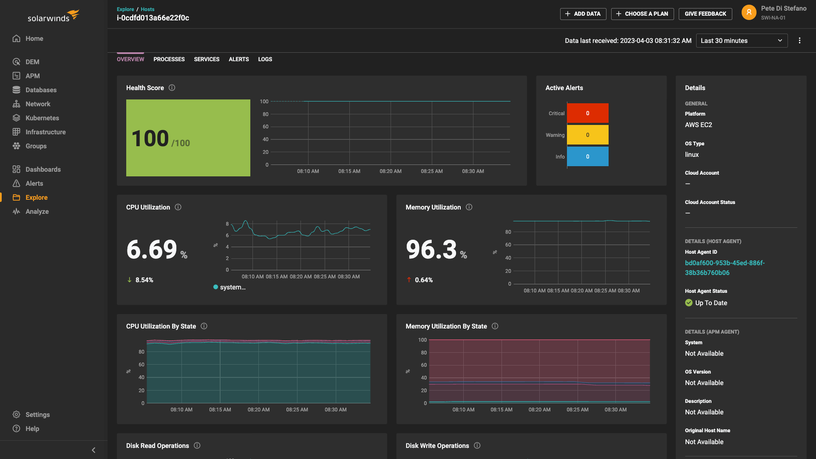Click the Home icon in sidebar

click(17, 38)
